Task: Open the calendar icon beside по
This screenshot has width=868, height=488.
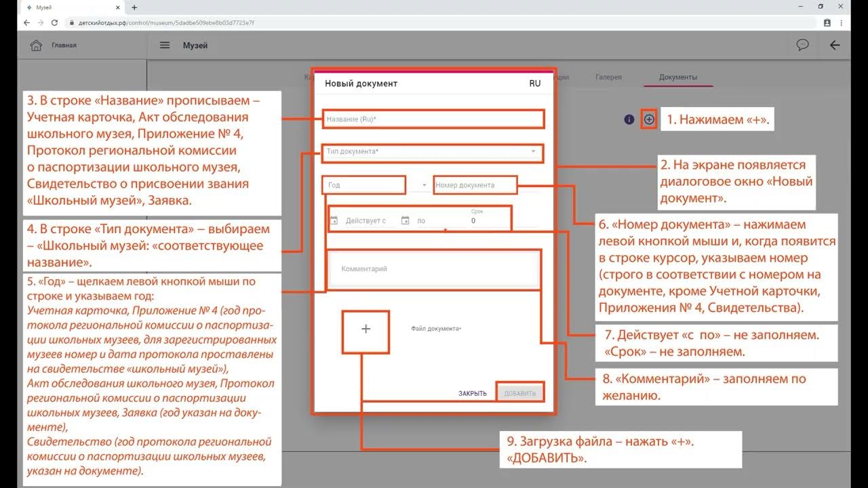Action: pyautogui.click(x=406, y=220)
